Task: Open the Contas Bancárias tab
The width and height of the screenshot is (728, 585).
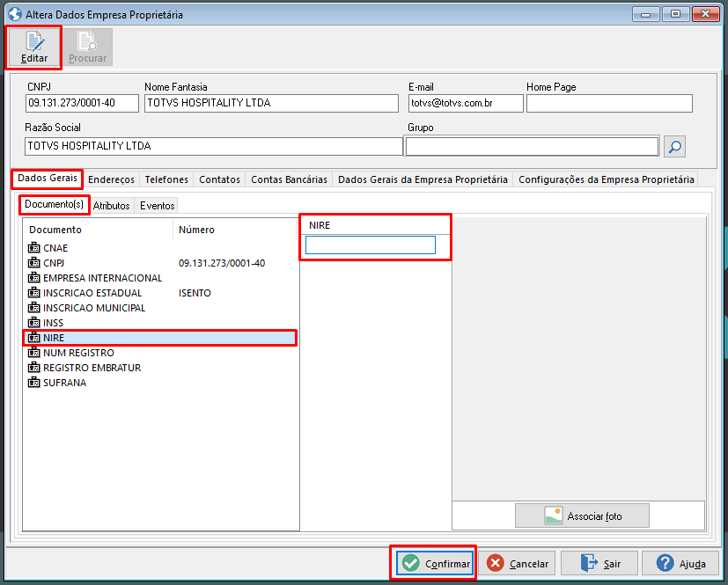Action: [289, 179]
